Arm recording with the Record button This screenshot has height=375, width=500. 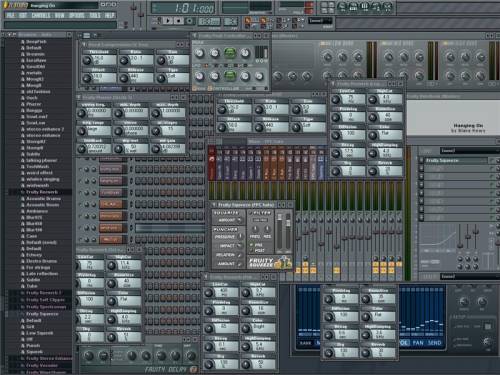click(190, 21)
